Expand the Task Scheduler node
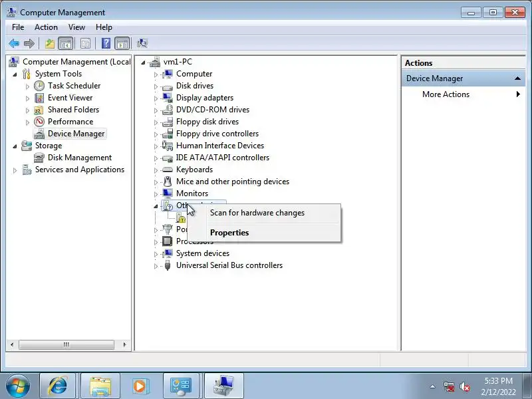The image size is (532, 399). [27, 86]
